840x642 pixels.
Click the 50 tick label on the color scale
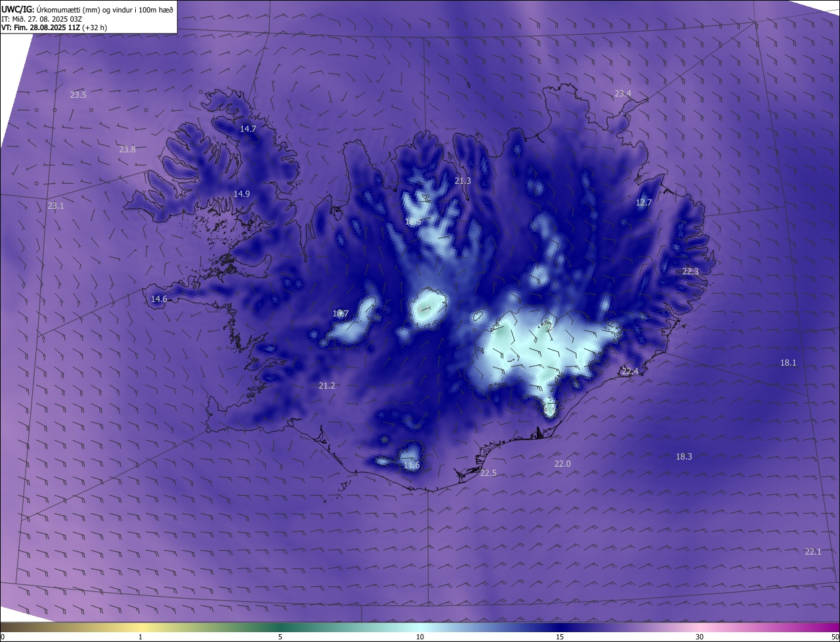tap(835, 637)
